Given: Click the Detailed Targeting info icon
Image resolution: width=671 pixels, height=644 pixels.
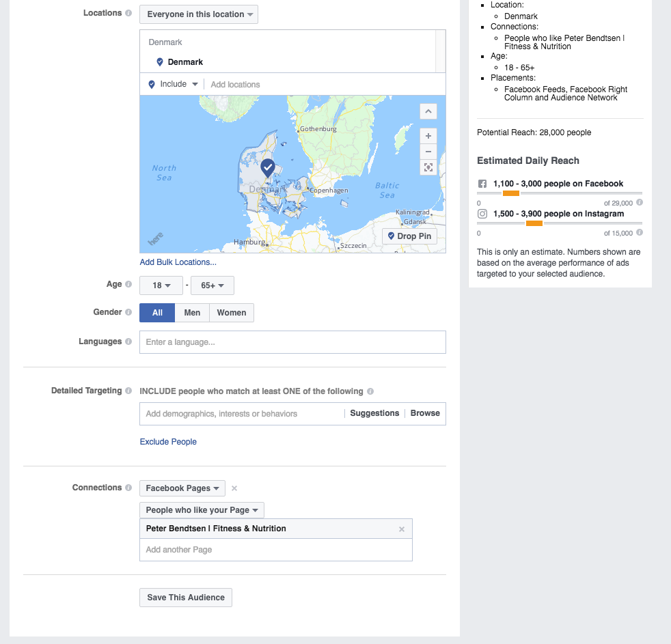Looking at the screenshot, I should [128, 391].
